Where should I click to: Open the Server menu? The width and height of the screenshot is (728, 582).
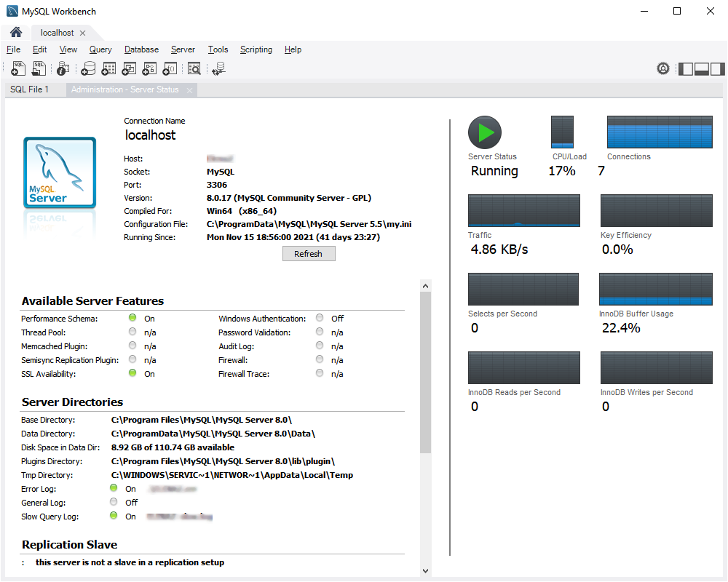tap(183, 49)
